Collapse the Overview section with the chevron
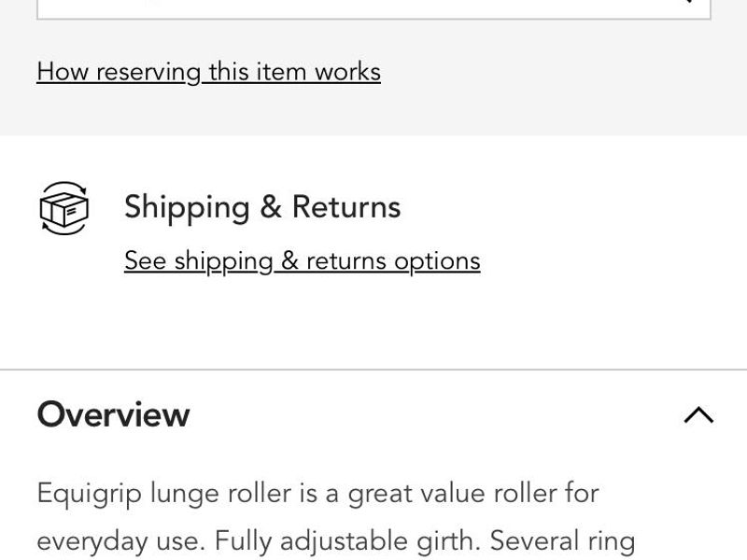Viewport: 747px width, 560px height. [x=698, y=415]
